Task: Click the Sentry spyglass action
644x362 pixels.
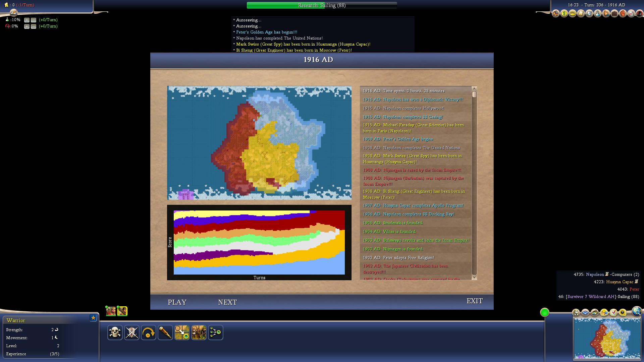Action: tap(165, 333)
